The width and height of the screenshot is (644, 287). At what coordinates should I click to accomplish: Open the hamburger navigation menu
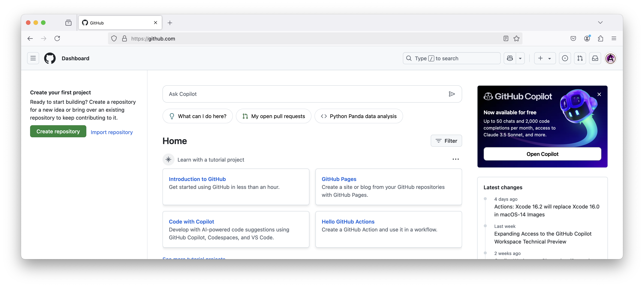(x=33, y=58)
